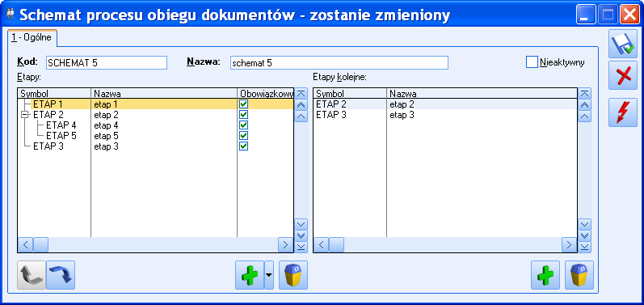Page up in the Etapy kolejne list

(584, 105)
